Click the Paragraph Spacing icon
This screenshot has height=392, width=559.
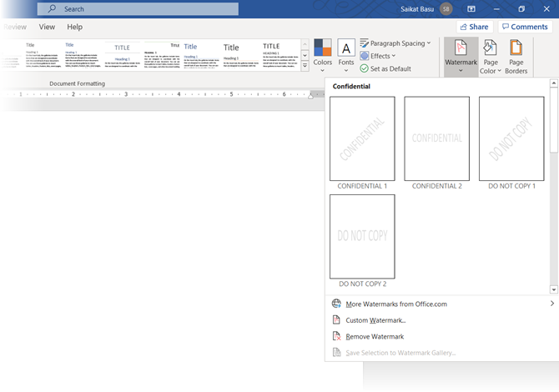click(364, 43)
